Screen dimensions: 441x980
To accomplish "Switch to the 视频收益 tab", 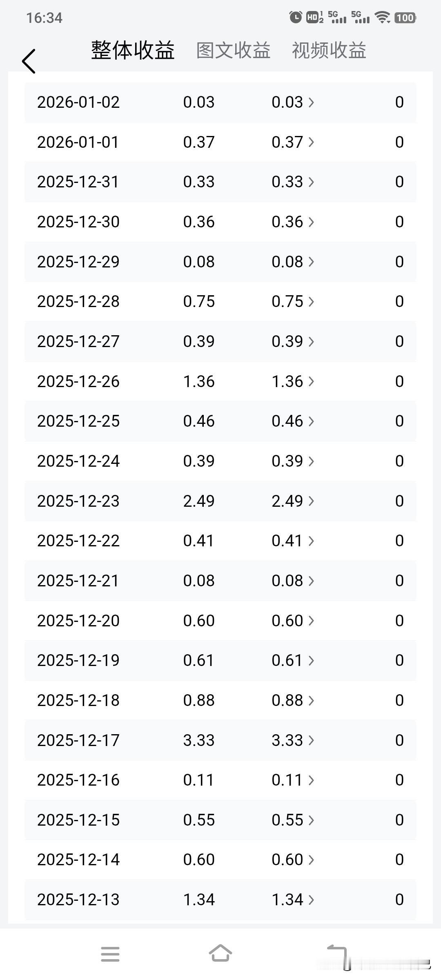I will pyautogui.click(x=329, y=51).
